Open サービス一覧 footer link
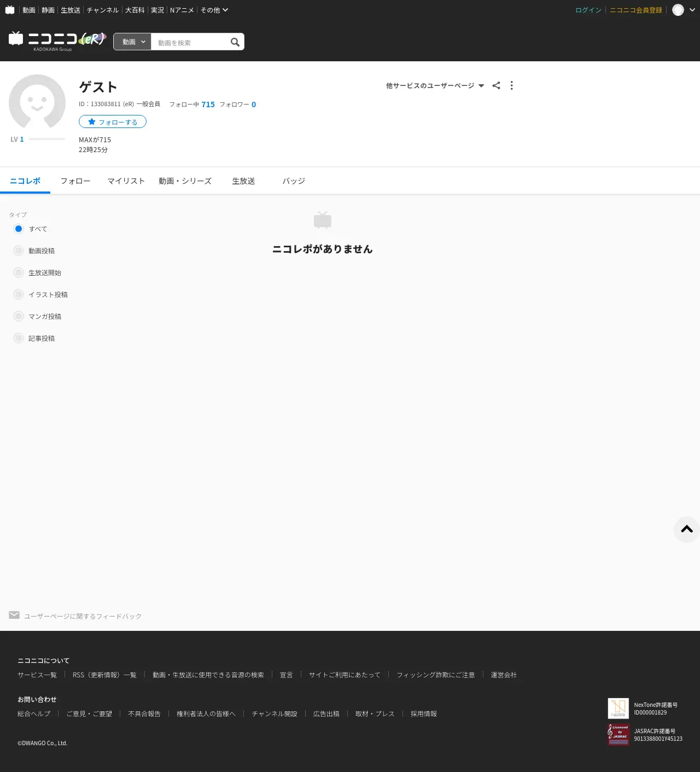The image size is (700, 772). (x=37, y=675)
